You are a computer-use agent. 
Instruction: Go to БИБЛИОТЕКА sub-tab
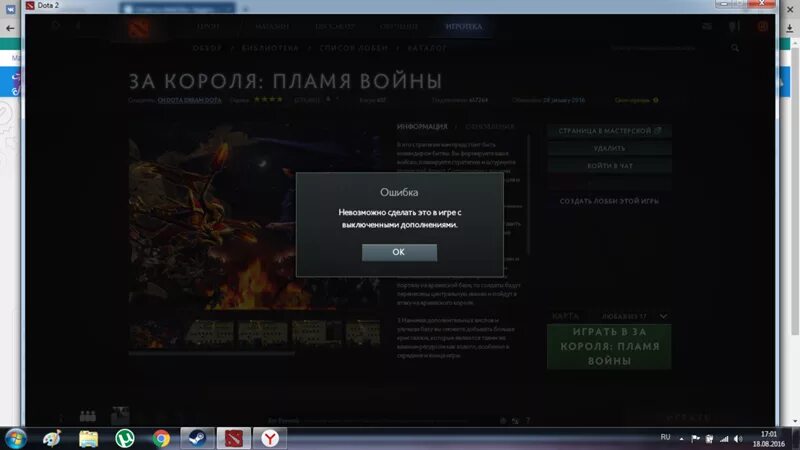tap(270, 48)
